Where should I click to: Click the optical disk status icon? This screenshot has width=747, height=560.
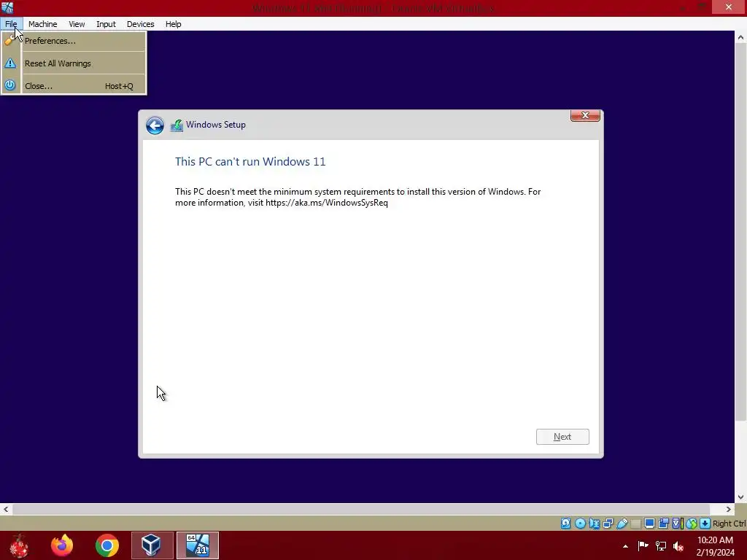pyautogui.click(x=580, y=524)
